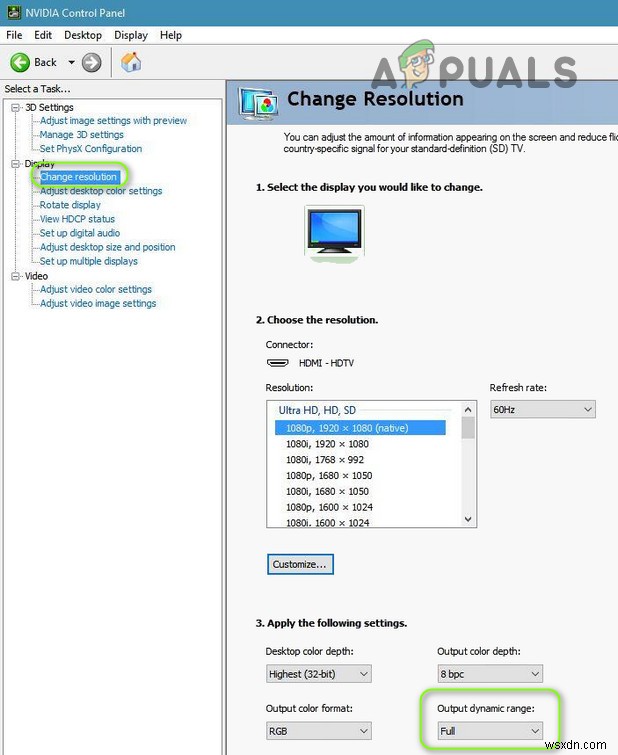The width and height of the screenshot is (618, 755).
Task: Click the HDMI connector icon
Action: pos(277,363)
